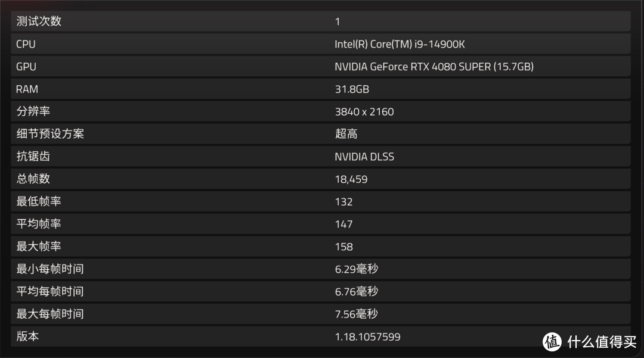Image resolution: width=644 pixels, height=358 pixels.
Task: Select the 版本 label
Action: pyautogui.click(x=27, y=337)
